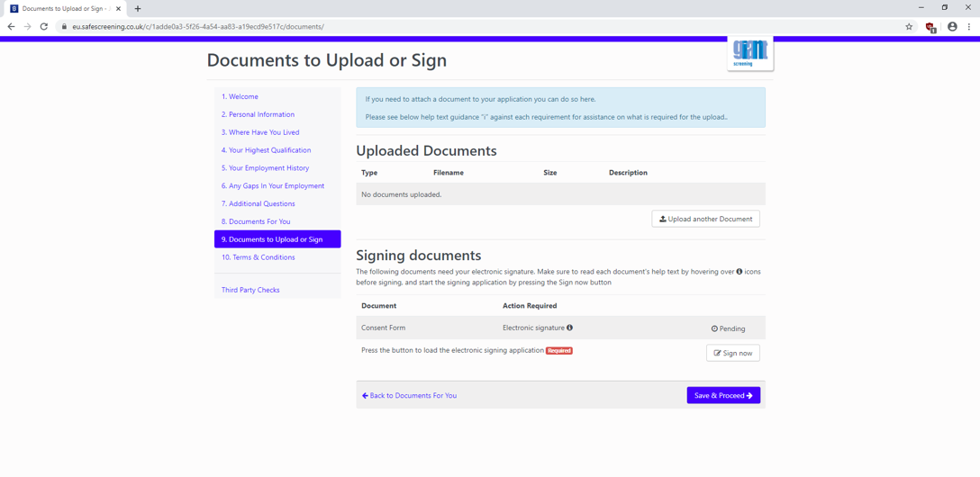
Task: Open the red shield extension icon
Action: tap(930, 27)
